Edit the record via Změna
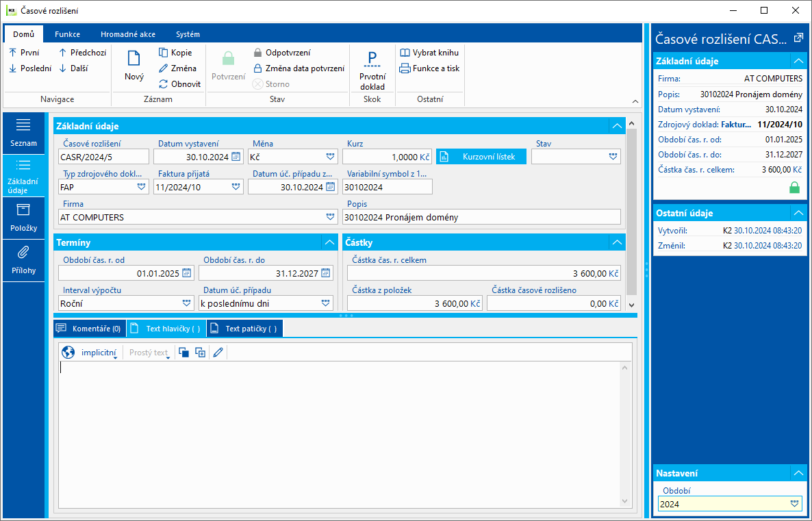This screenshot has width=812, height=521. (x=177, y=68)
